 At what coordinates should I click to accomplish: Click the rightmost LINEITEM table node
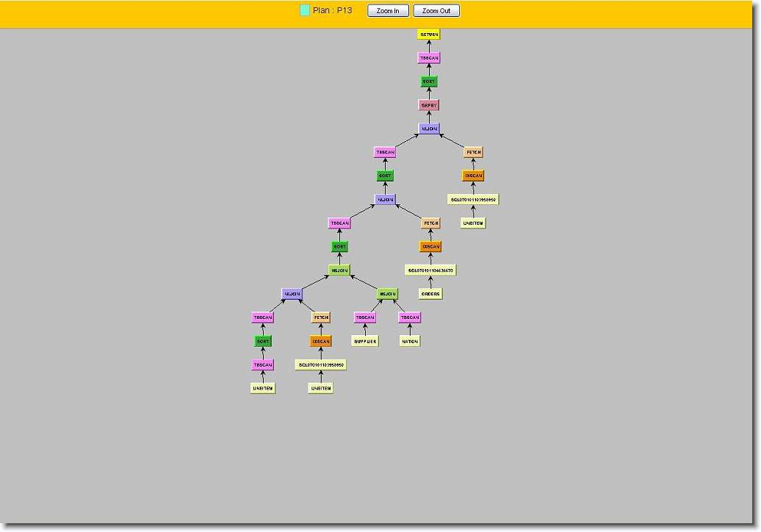pos(474,223)
